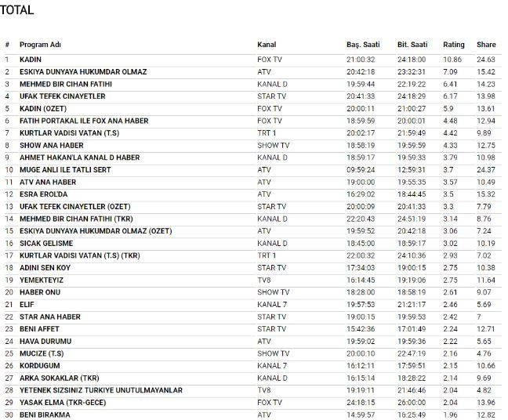Open the HAVA DURUMU program entry
508x420 pixels.
pyautogui.click(x=45, y=341)
